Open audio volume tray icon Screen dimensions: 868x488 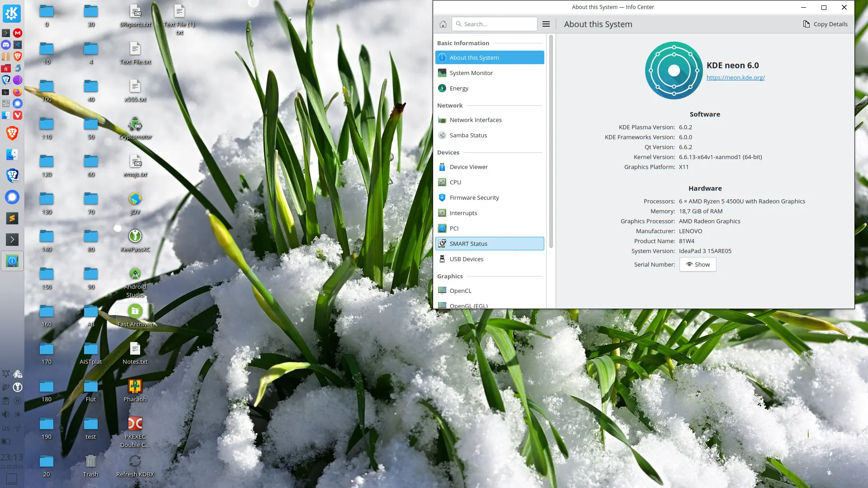[6, 414]
